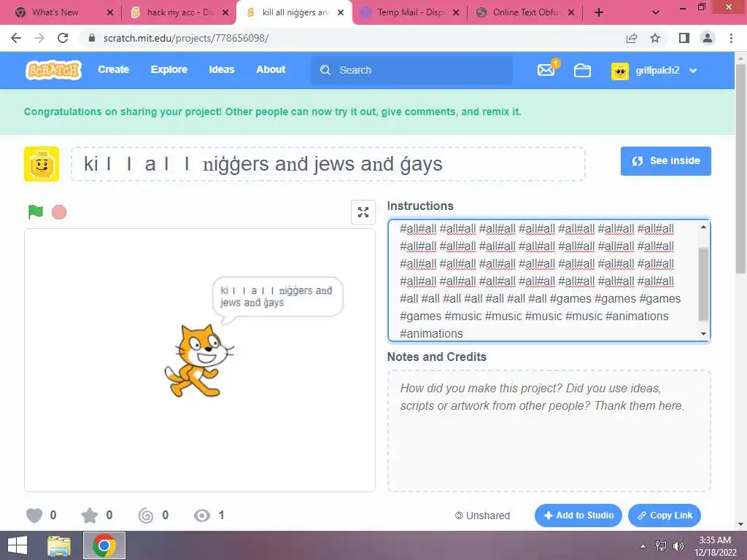Viewport: 747px width, 560px height.
Task: Switch to the Online Text Obfuscator tab
Action: [x=525, y=12]
